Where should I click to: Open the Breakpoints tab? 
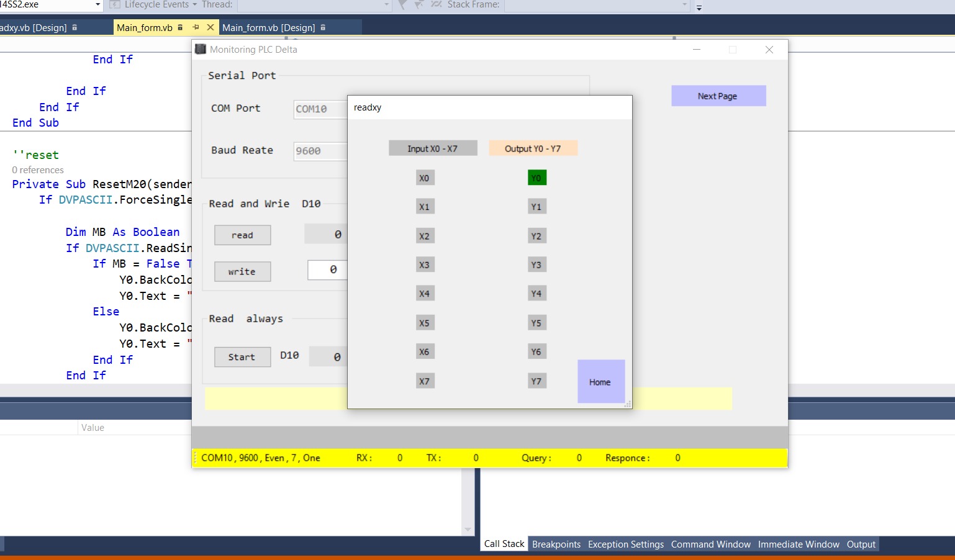(x=556, y=544)
